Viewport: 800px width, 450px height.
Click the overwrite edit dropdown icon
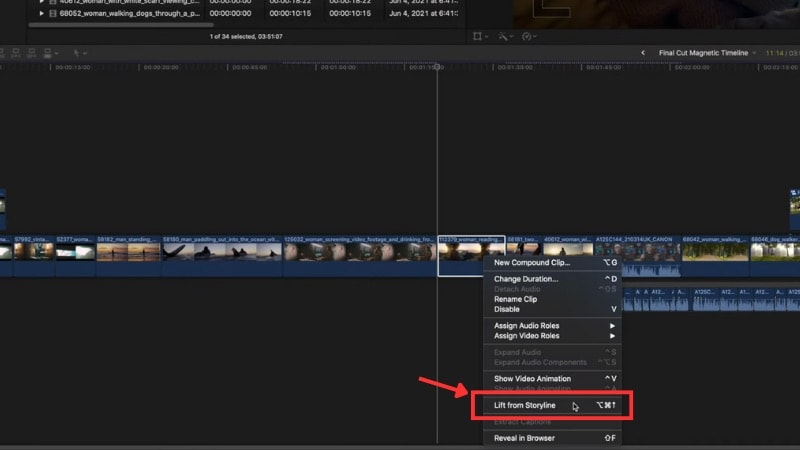coord(51,53)
